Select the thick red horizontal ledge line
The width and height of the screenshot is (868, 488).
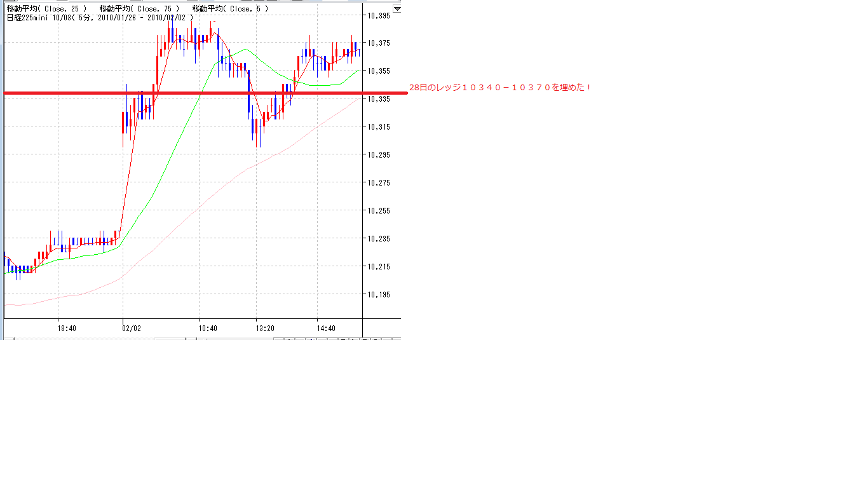[191, 93]
